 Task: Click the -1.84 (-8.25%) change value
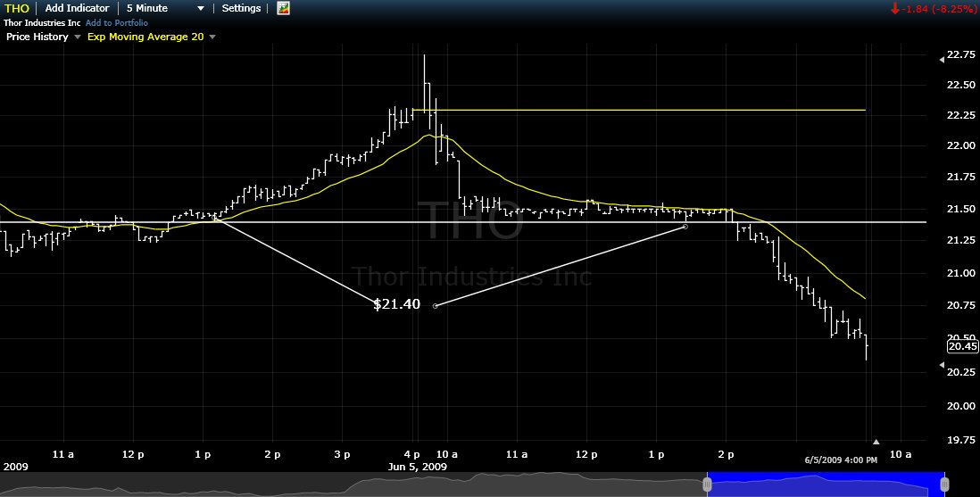[x=939, y=9]
